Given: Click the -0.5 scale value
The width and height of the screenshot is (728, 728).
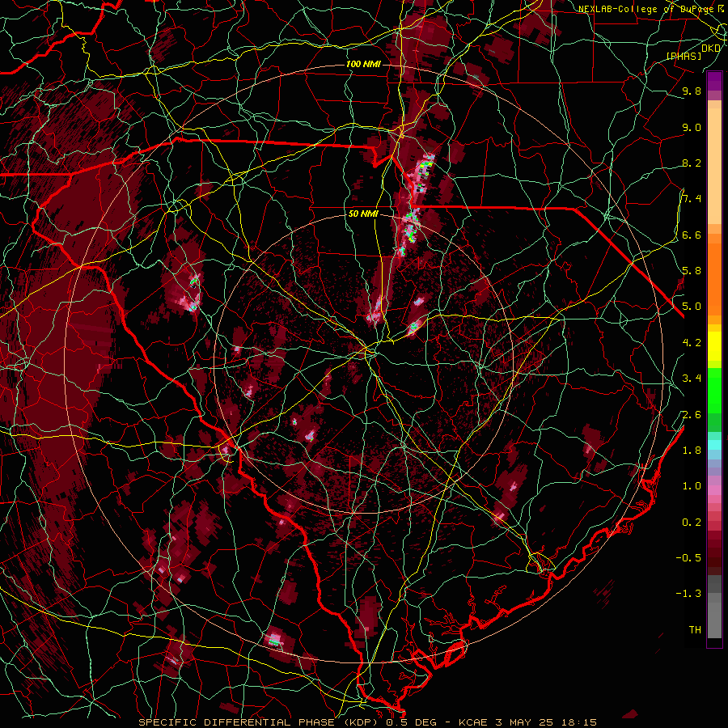Looking at the screenshot, I should point(688,557).
